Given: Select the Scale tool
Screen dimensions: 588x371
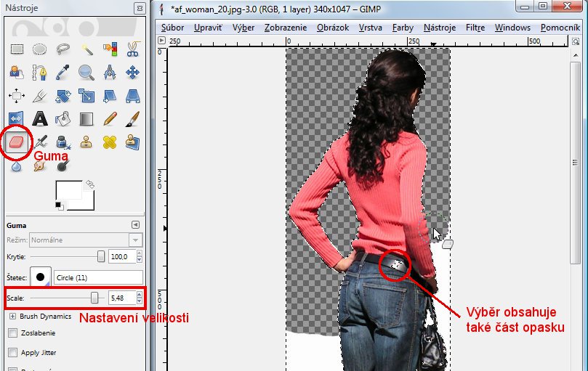Looking at the screenshot, I should (86, 96).
